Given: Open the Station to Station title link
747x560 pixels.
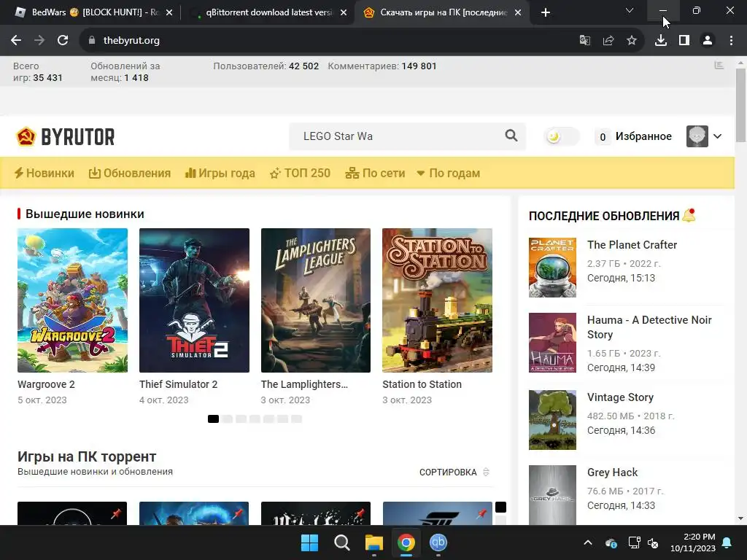Looking at the screenshot, I should click(422, 384).
